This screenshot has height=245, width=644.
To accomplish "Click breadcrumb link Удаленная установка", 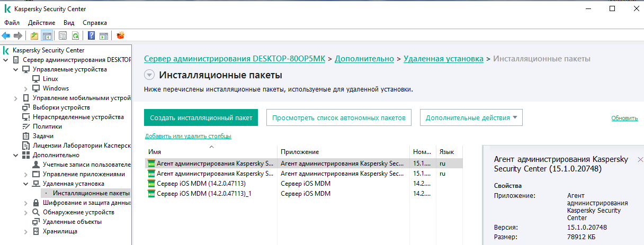I will tap(443, 59).
